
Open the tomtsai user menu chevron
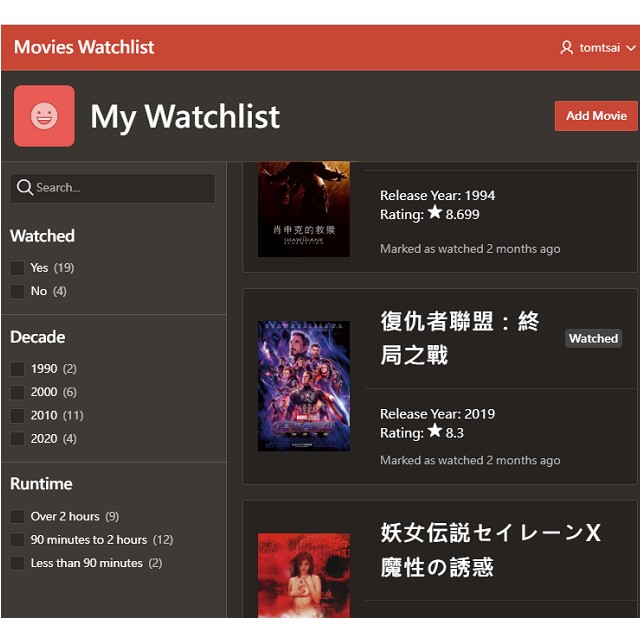(630, 48)
